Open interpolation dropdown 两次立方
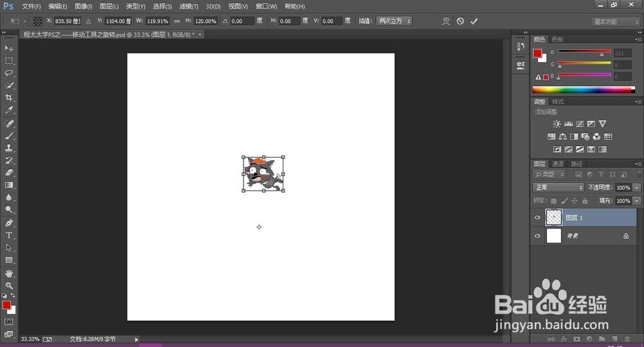The image size is (644, 347). coord(394,21)
